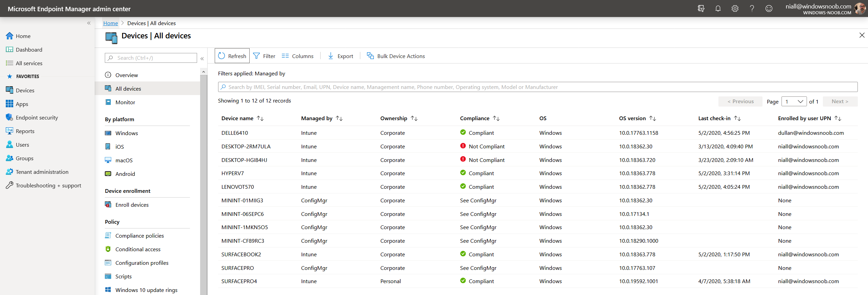The height and width of the screenshot is (295, 868).
Task: Open the Android platform devices
Action: pos(120,174)
